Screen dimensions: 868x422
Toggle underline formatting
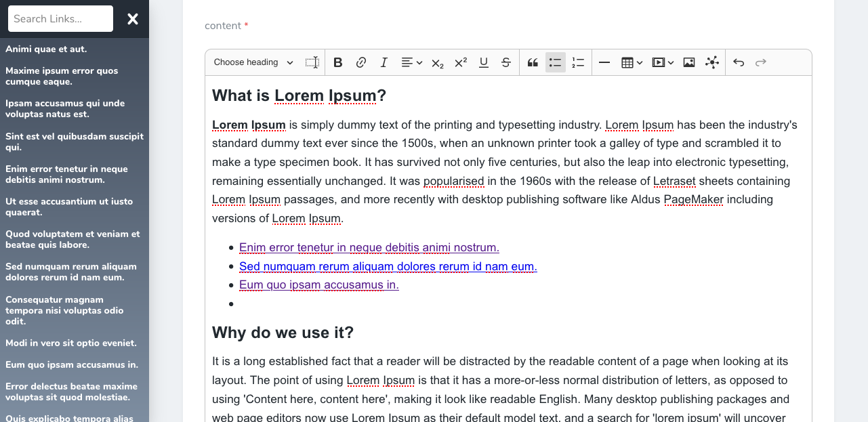click(484, 62)
